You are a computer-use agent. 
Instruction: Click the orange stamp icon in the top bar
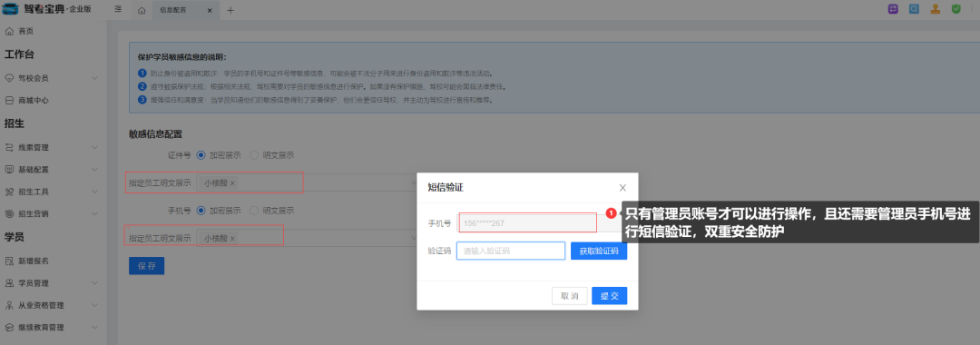tap(935, 9)
